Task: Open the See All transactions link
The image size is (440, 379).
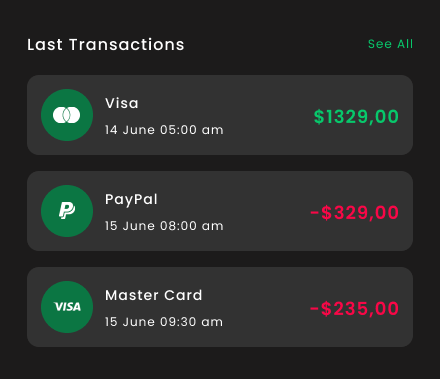Action: (390, 44)
